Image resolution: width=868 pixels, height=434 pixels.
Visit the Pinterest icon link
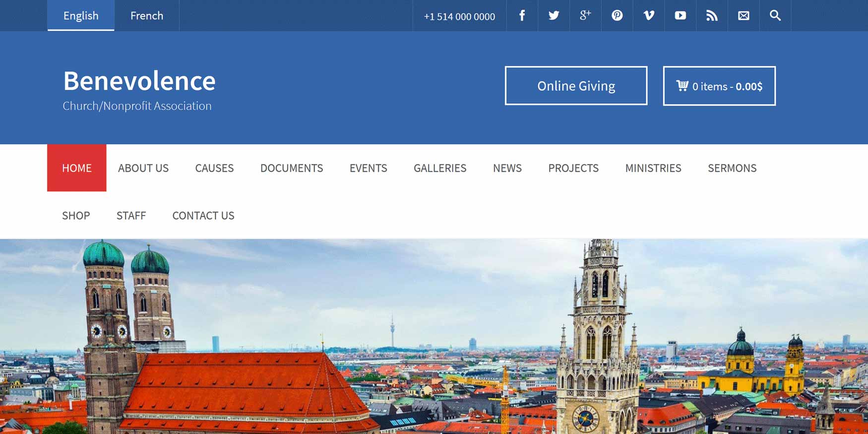click(x=617, y=15)
